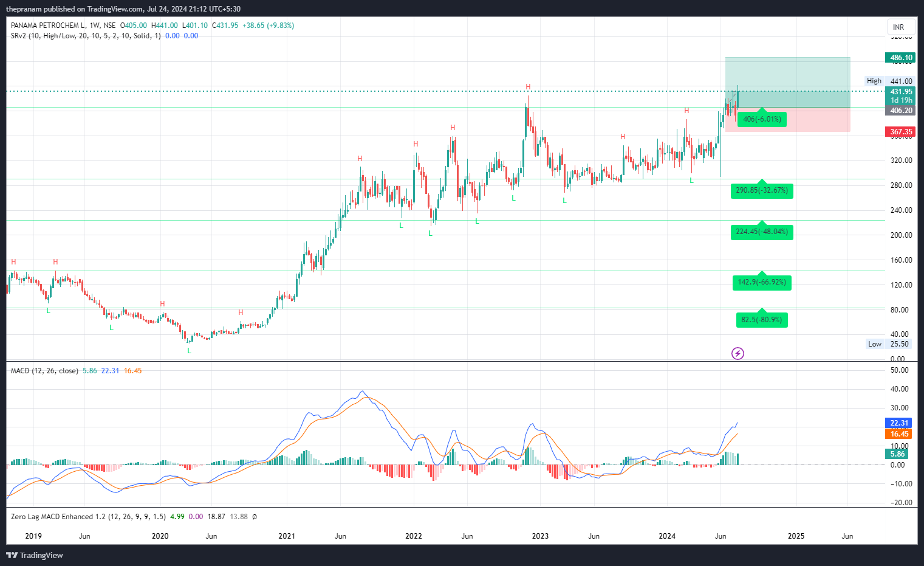Click the Low 25.50 label
The image size is (924, 566).
[x=889, y=344]
